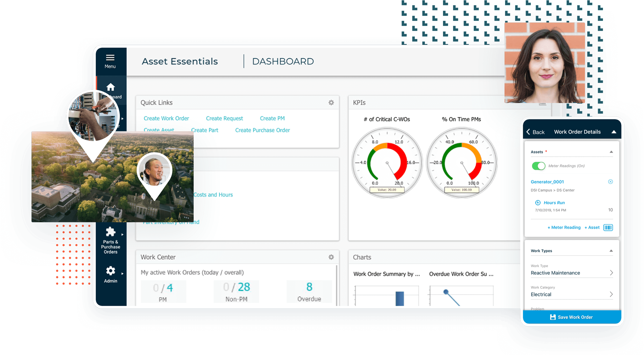
Task: Click 'My active Work Orders (today / overall)' text
Action: (x=192, y=272)
